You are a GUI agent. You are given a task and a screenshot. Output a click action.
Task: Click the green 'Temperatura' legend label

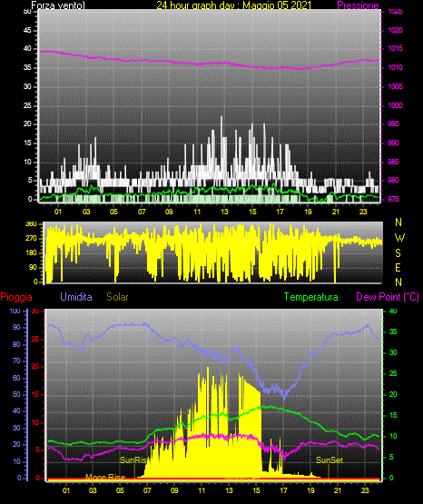coord(311,297)
